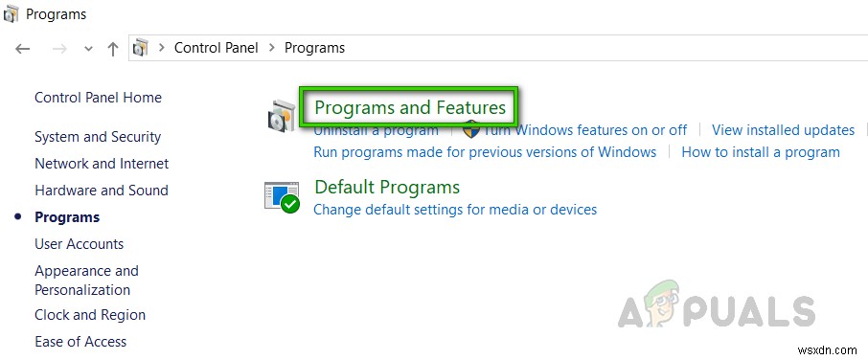Click the address bar Control Panel icon

[x=141, y=48]
